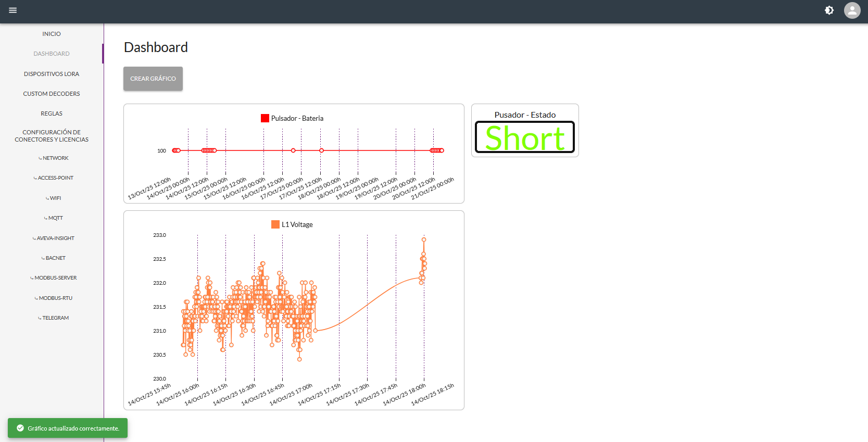Open the NETWORK submenu item
The height and width of the screenshot is (442, 868).
tap(54, 158)
